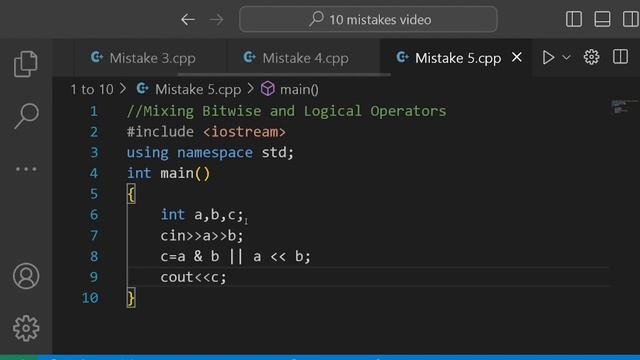
Task: Open the Explorer view in the activity bar
Action: tap(26, 64)
